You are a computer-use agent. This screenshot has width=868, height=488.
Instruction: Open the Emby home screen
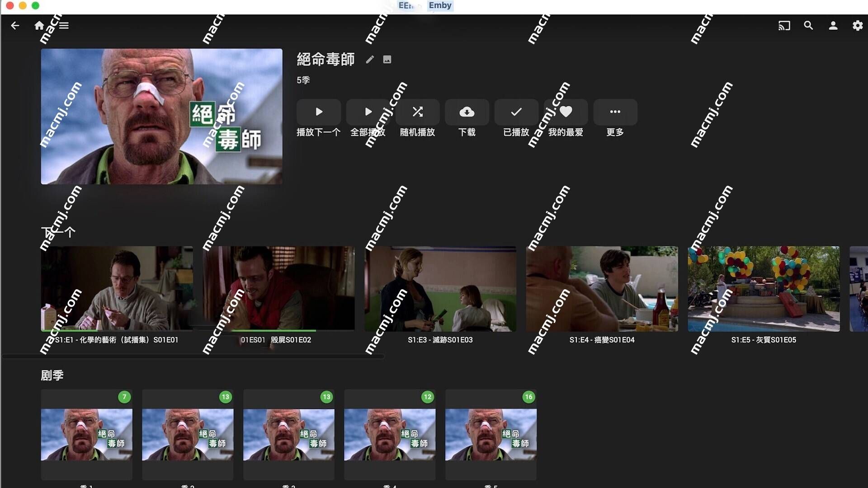(39, 26)
